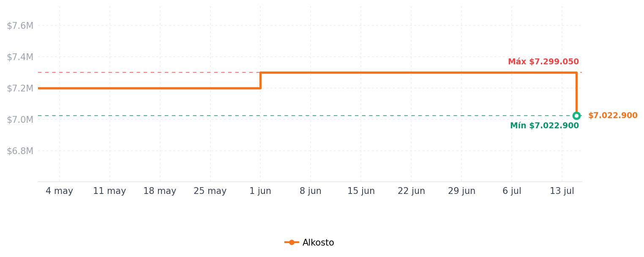Select the Máx $7.299.050 label
The image size is (644, 257).
[x=543, y=62]
